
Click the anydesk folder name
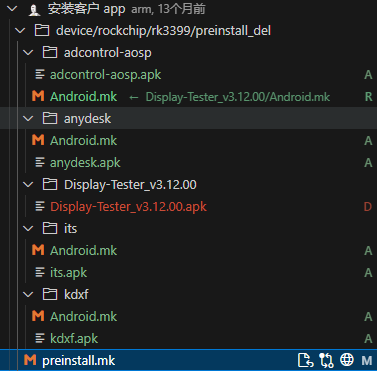coord(87,119)
